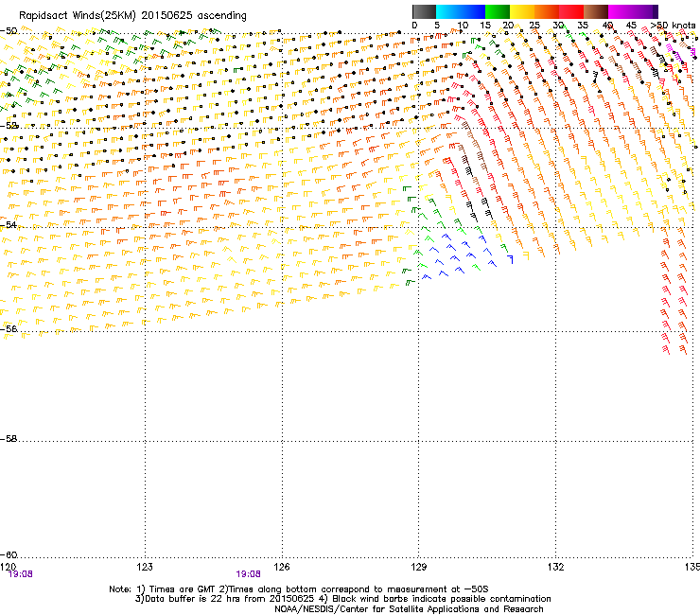Click the '10' legend scale number

coord(463,26)
